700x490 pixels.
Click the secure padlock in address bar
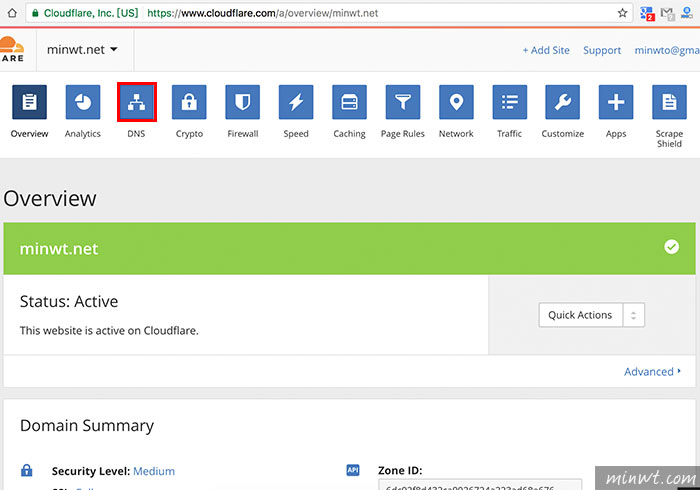[35, 13]
